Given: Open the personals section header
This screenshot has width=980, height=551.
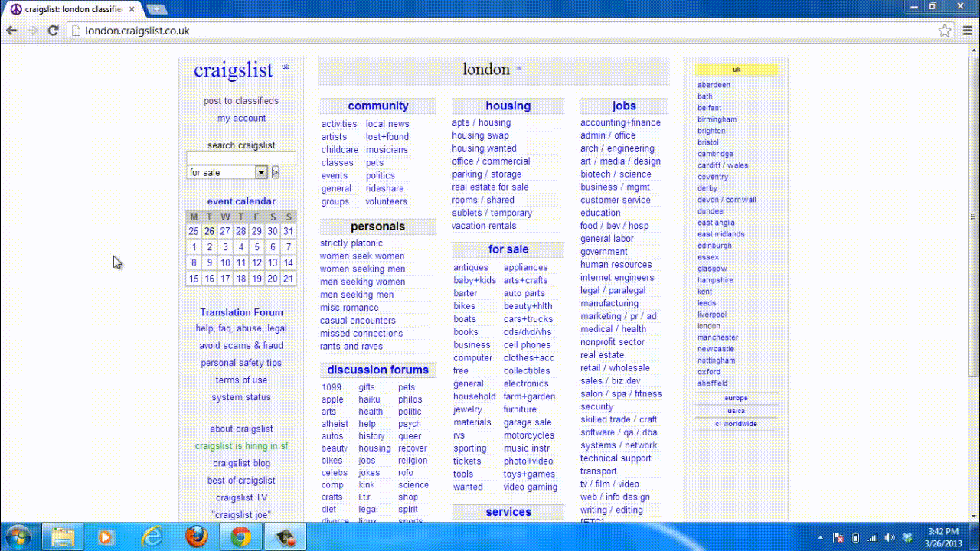Looking at the screenshot, I should point(377,227).
